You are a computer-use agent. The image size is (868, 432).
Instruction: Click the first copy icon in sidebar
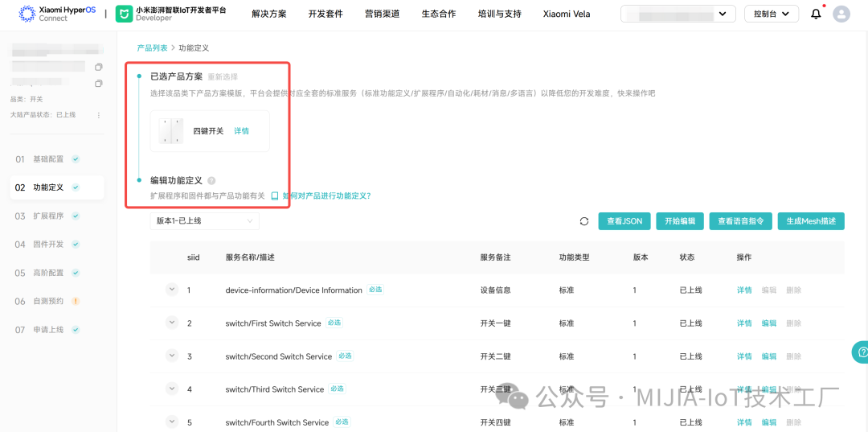(x=99, y=67)
